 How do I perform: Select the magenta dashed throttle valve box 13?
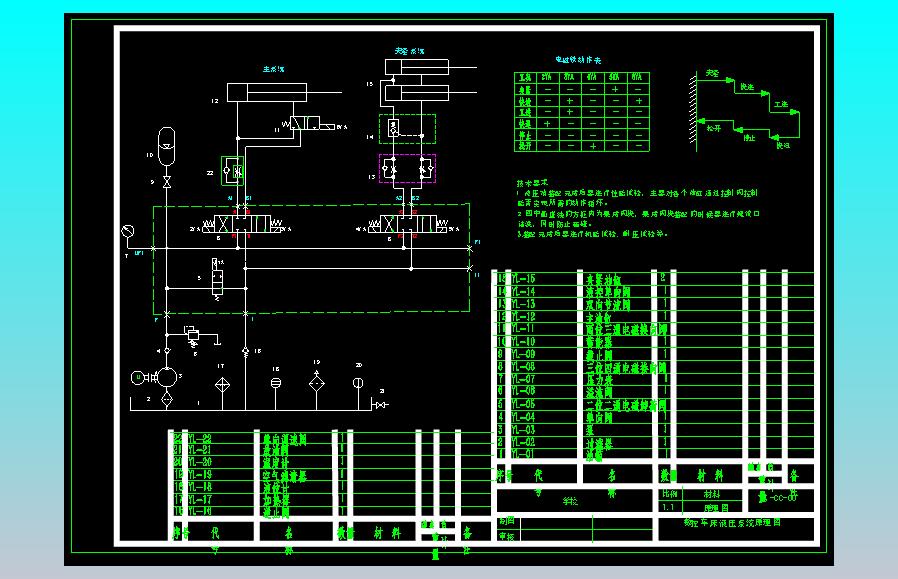pos(407,168)
